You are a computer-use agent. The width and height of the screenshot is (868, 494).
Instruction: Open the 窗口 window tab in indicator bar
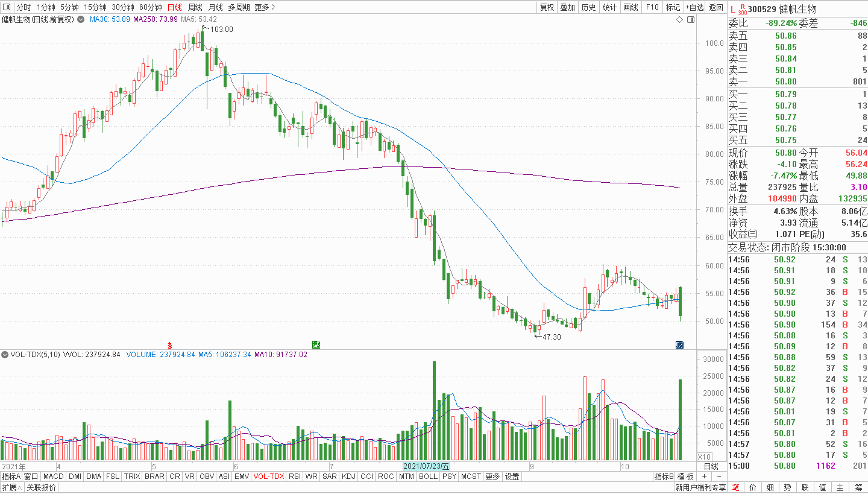click(x=31, y=477)
